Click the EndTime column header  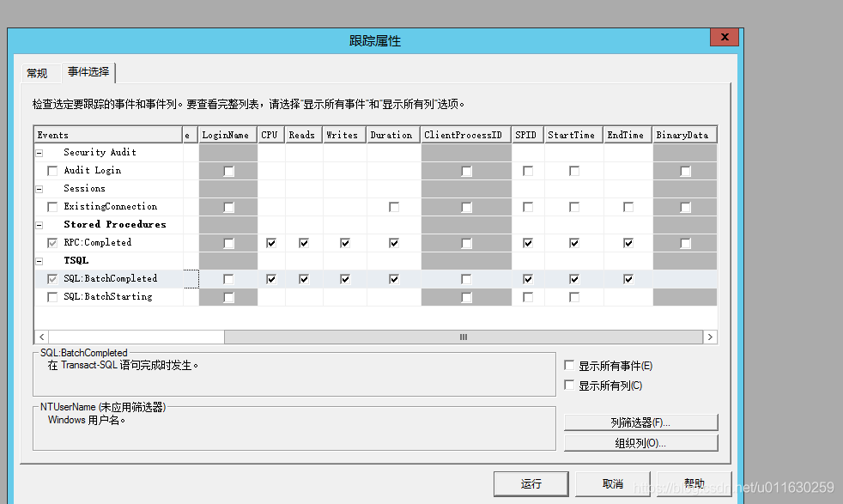[628, 135]
